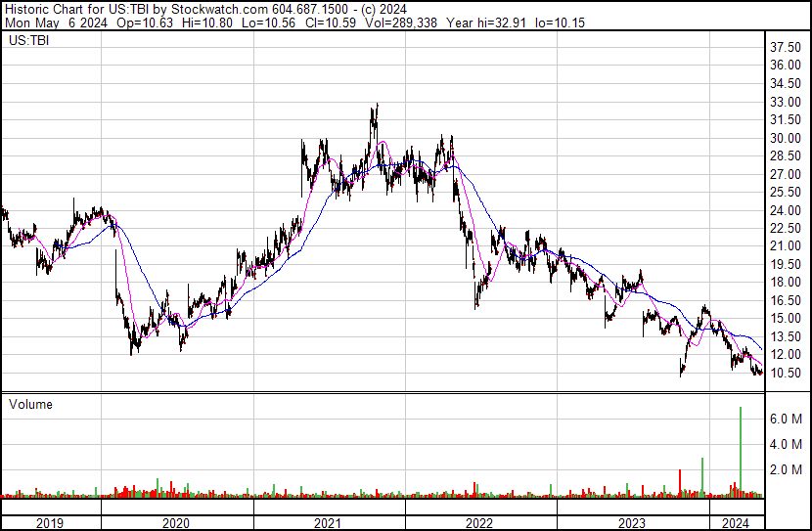The width and height of the screenshot is (812, 531).
Task: Click the 6.0 M volume axis label
Action: tap(787, 419)
